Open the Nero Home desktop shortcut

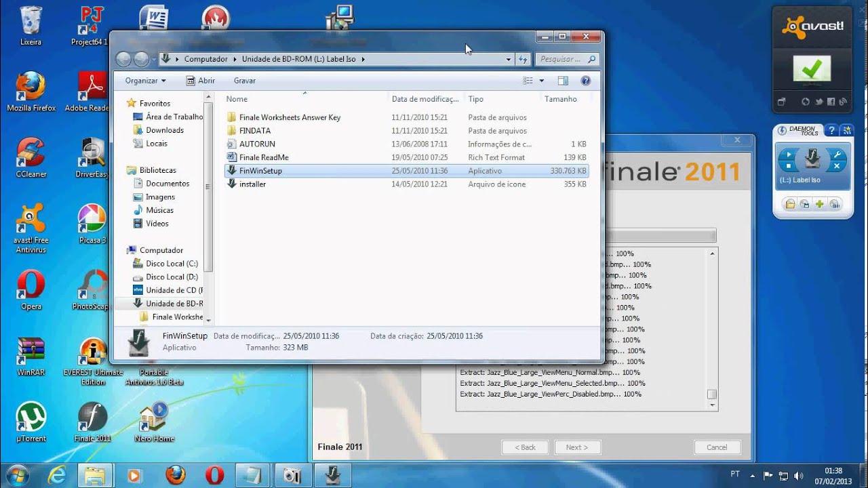point(155,422)
